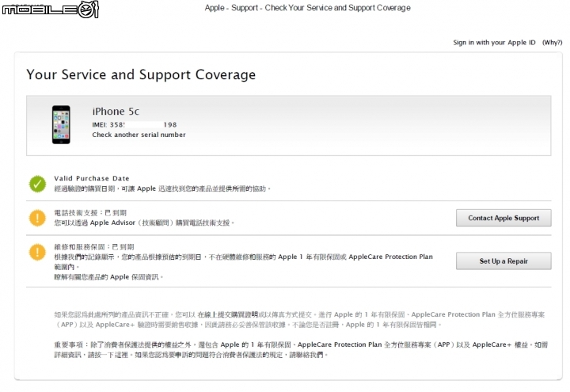Click the green Valid Purchase Date checkmark icon
The width and height of the screenshot is (570, 392).
coord(37,184)
